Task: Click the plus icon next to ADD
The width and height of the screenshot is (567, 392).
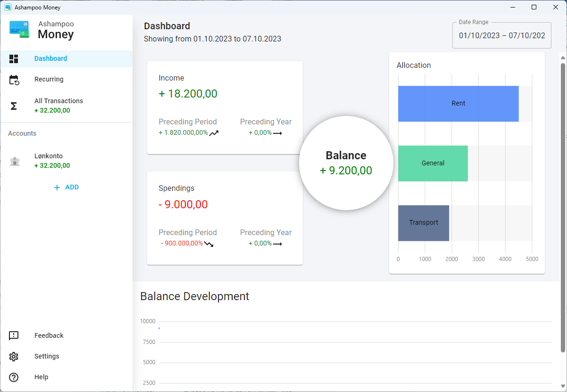Action: (57, 188)
